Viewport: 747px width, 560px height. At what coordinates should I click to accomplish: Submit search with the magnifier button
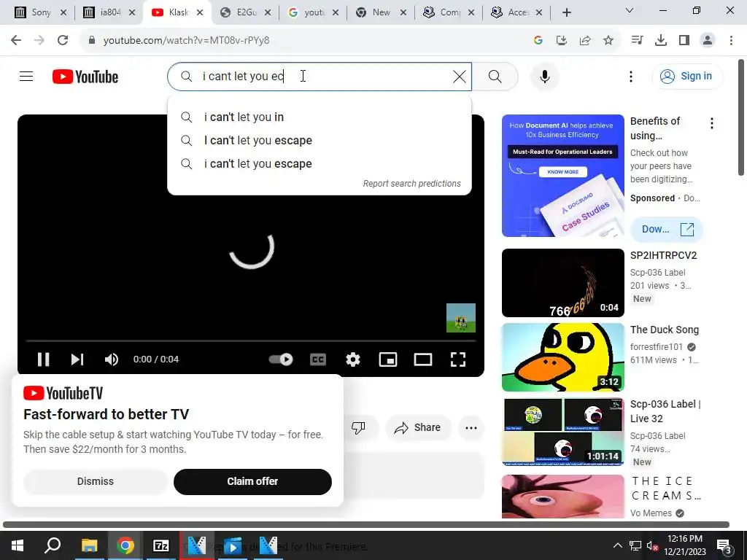click(495, 76)
